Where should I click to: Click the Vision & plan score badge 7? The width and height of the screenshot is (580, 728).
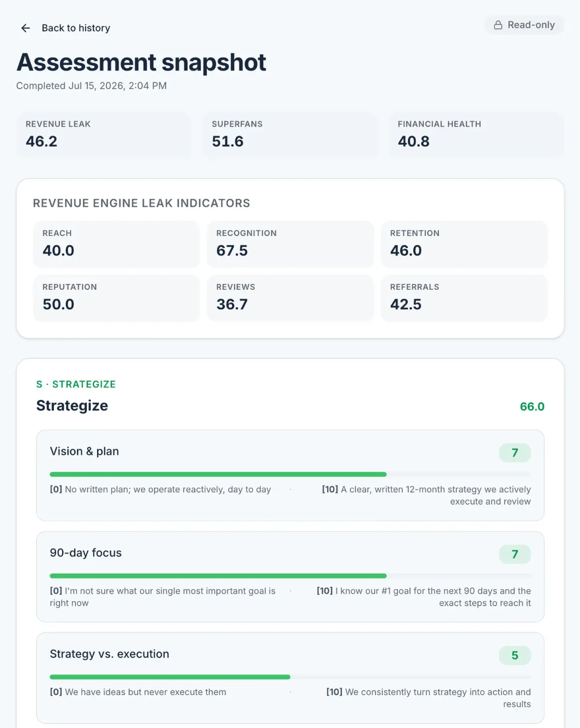(x=515, y=453)
